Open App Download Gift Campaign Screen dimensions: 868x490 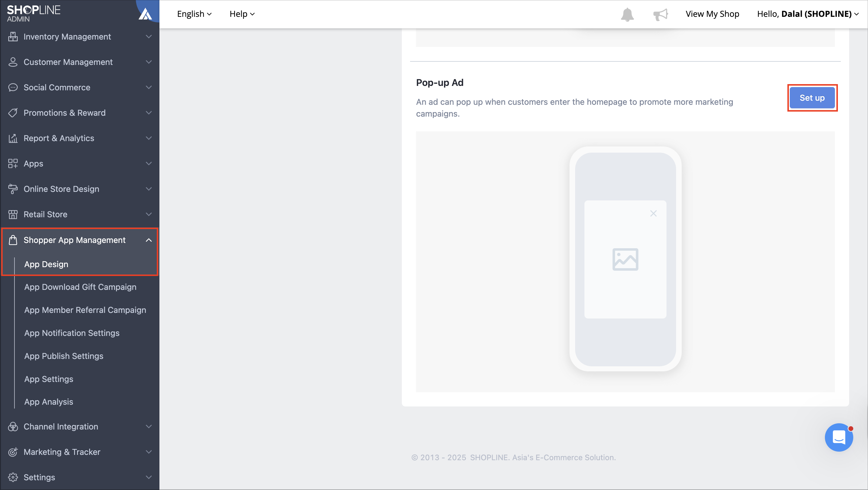[x=80, y=287]
